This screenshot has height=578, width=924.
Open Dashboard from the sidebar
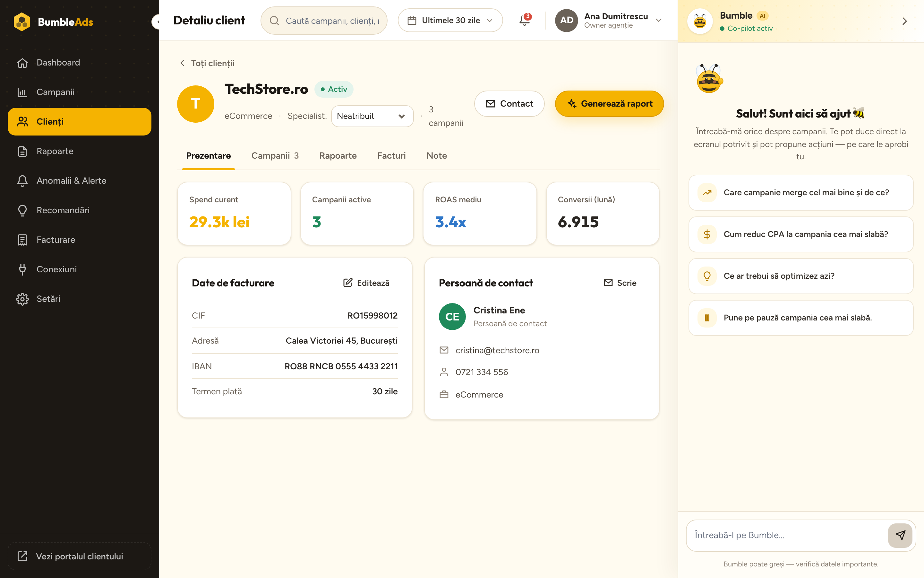coord(80,62)
